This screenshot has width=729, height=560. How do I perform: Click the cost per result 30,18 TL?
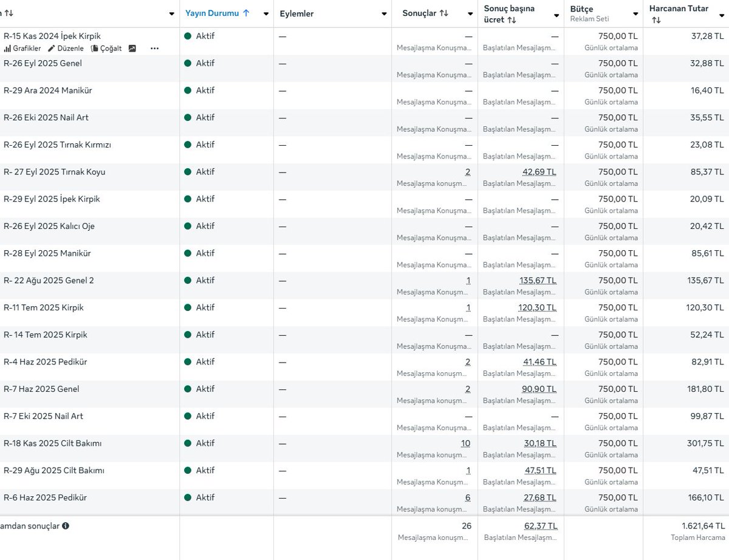[540, 443]
